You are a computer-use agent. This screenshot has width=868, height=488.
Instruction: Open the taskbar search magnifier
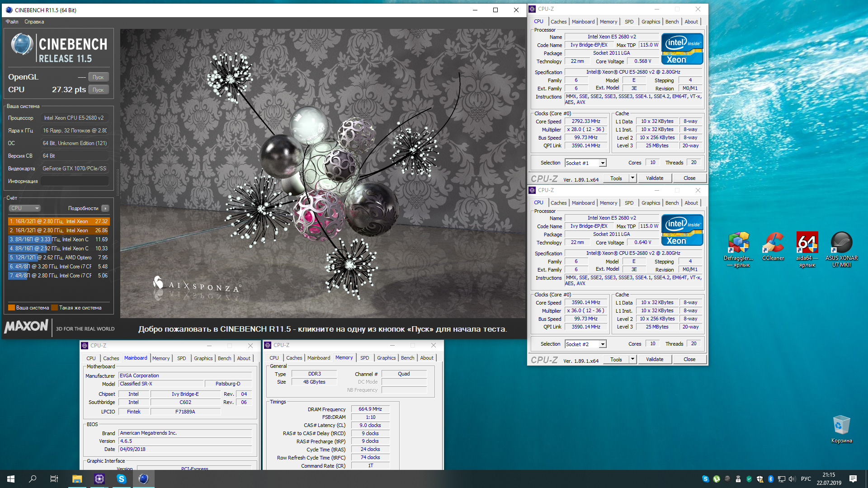33,479
